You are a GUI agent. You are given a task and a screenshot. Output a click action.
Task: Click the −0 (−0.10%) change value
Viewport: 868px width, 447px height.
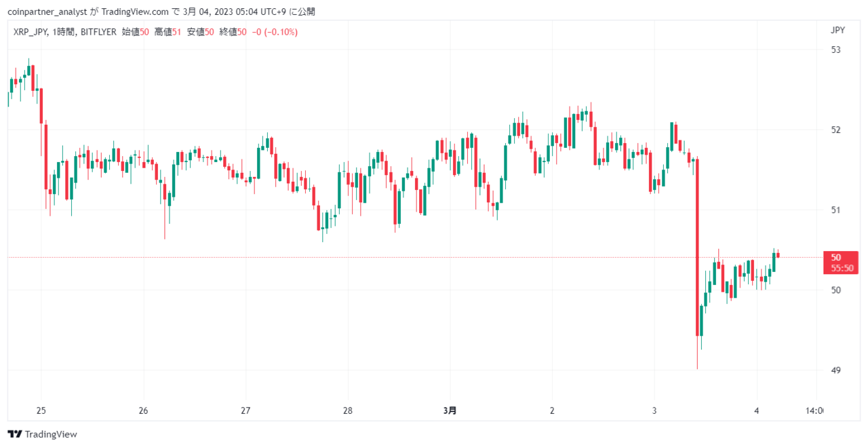(275, 32)
